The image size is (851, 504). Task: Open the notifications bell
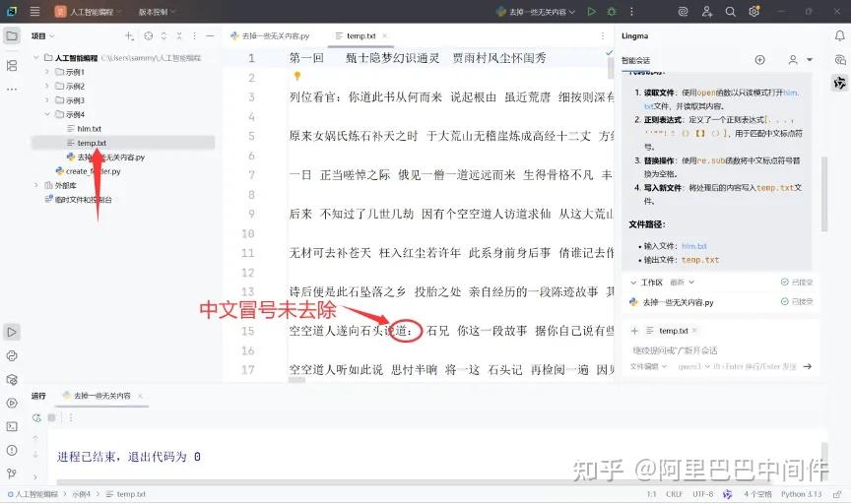point(839,35)
